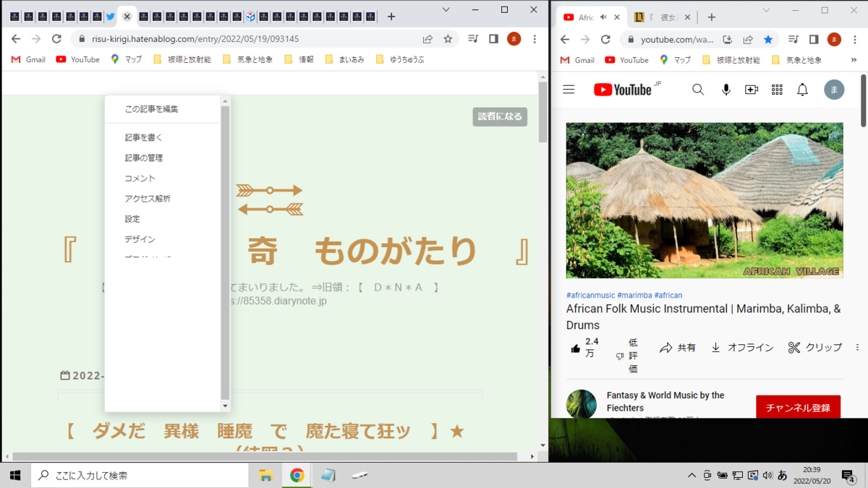
Task: Click the 読者になる button
Action: [x=500, y=116]
